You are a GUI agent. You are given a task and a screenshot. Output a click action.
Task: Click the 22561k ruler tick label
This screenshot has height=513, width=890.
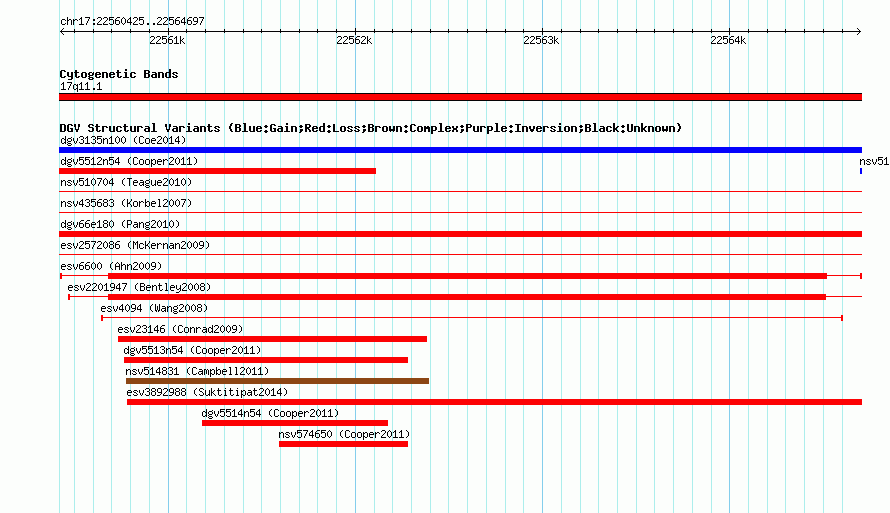167,40
